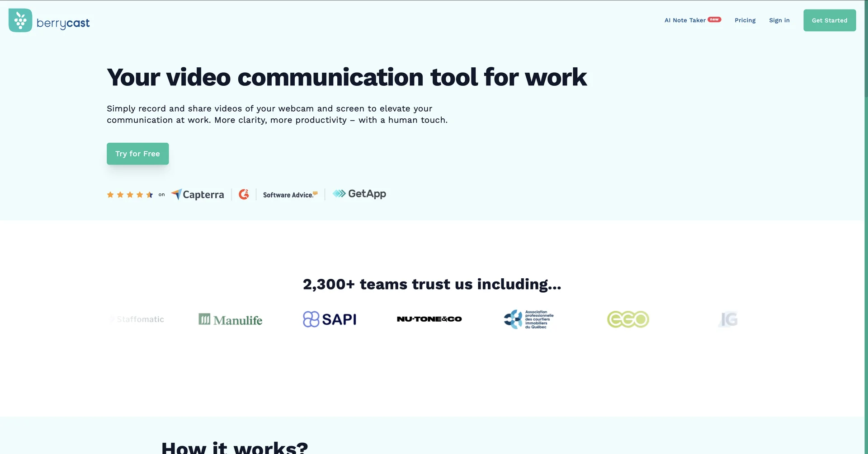Click the G2 review badge icon
This screenshot has height=454, width=868.
pos(244,194)
